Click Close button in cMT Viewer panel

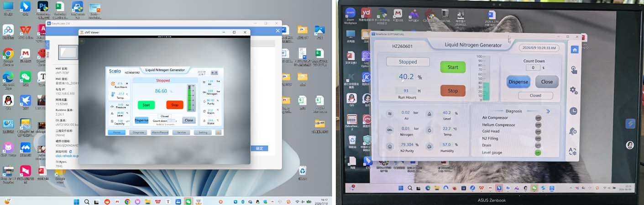point(188,120)
